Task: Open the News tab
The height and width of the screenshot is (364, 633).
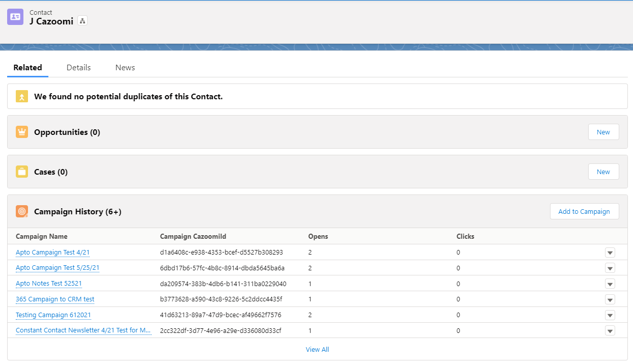Action: pyautogui.click(x=125, y=68)
